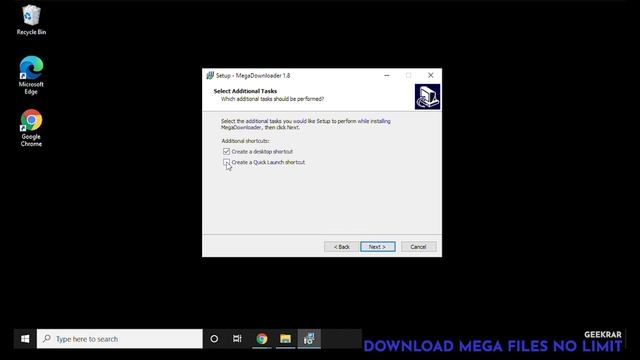Select the MegaDownloader setup taskbar icon
This screenshot has height=360, width=640.
tap(309, 339)
